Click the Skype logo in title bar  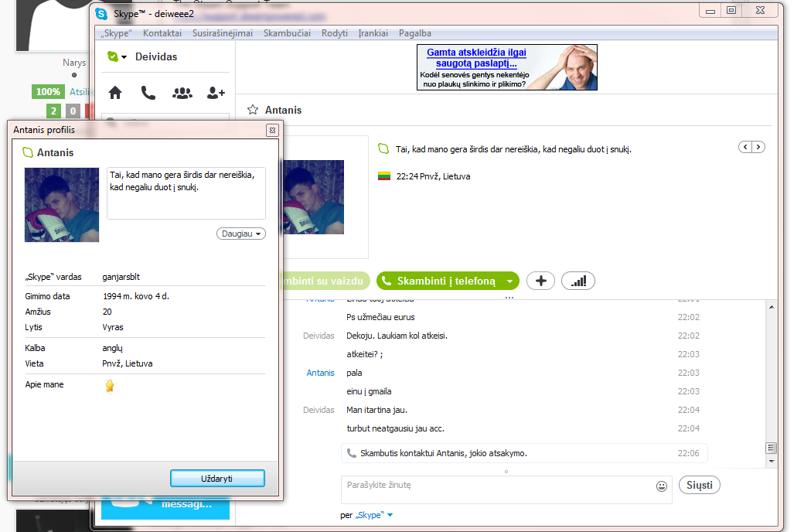tap(101, 14)
